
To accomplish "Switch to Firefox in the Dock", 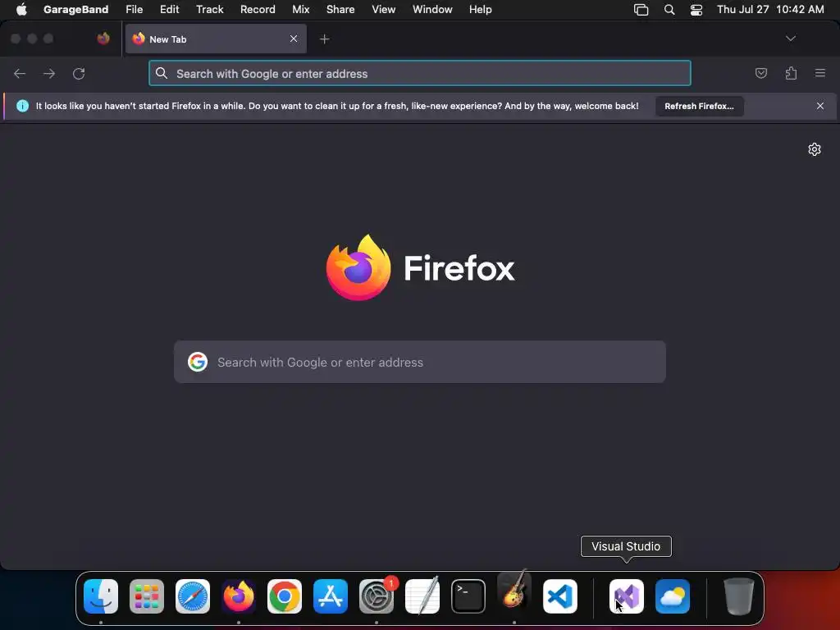I will 239,596.
